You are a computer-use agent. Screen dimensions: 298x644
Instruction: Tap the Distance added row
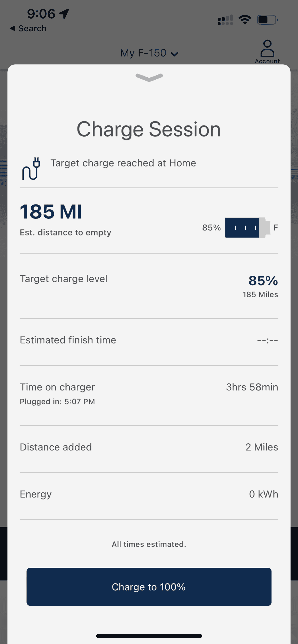(x=149, y=447)
